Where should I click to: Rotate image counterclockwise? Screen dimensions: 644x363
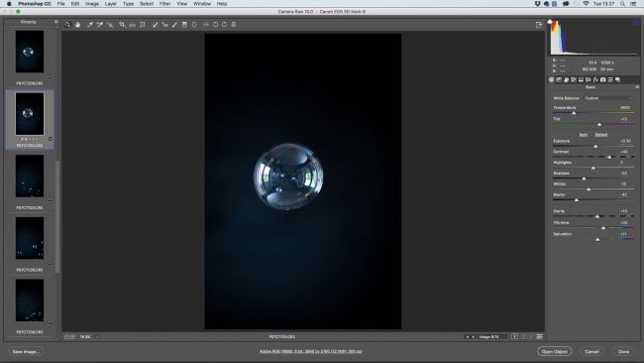[x=215, y=25]
